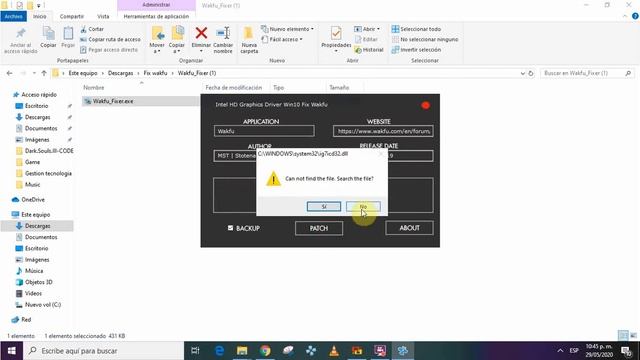Click the Editar ribbon item
This screenshot has height=360, width=640.
[x=366, y=40]
